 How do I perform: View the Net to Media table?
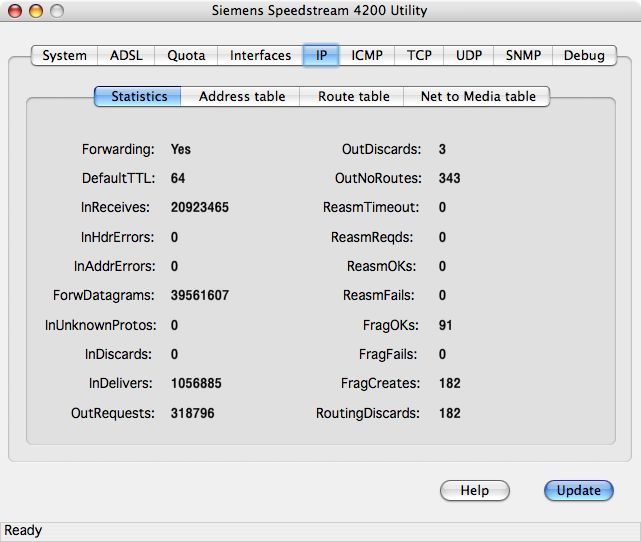[x=477, y=96]
